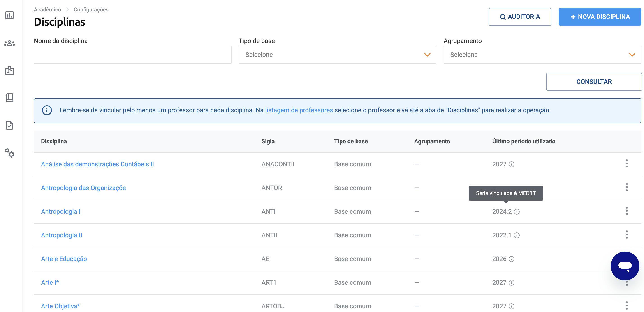Click info icon next to 2026 for Arte e Educação
644x312 pixels.
(512, 259)
